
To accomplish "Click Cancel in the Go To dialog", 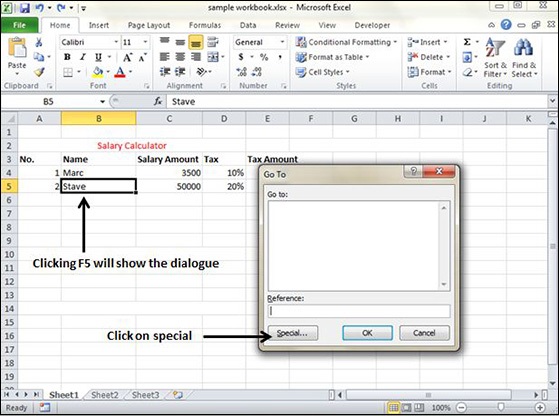I will [424, 333].
